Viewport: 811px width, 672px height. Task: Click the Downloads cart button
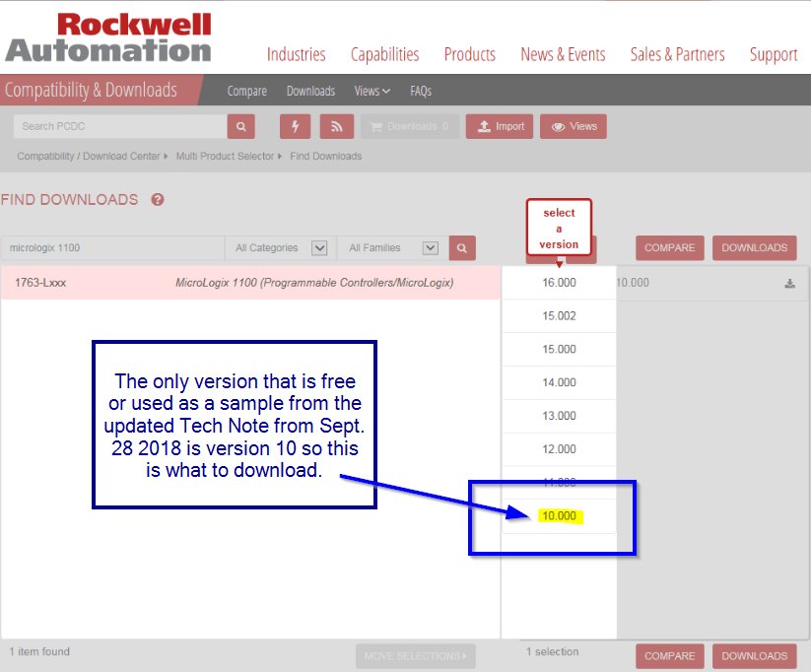click(x=410, y=126)
